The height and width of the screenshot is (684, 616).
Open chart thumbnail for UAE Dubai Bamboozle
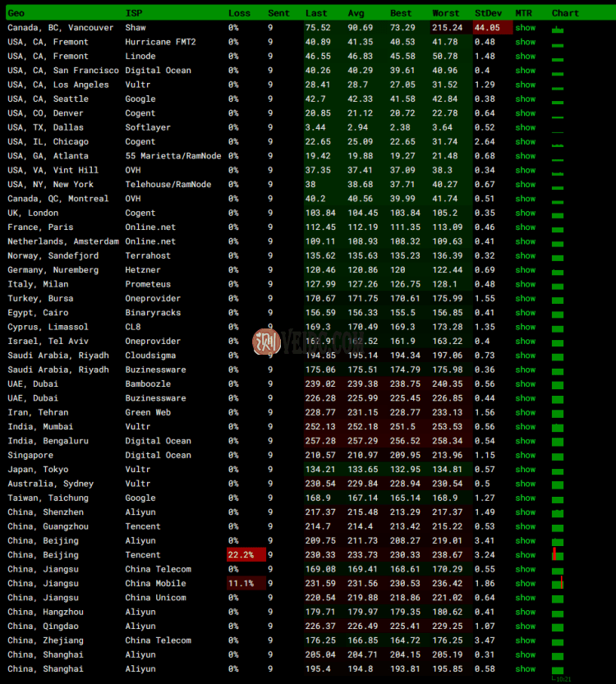coord(558,385)
